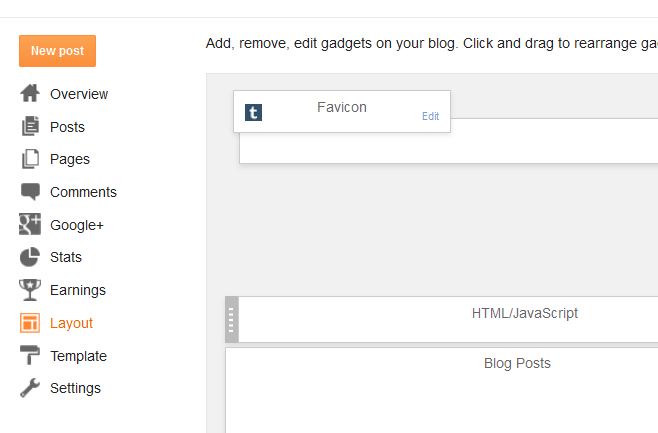Click the Settings wrench icon
Image resolution: width=658 pixels, height=433 pixels.
click(x=30, y=388)
